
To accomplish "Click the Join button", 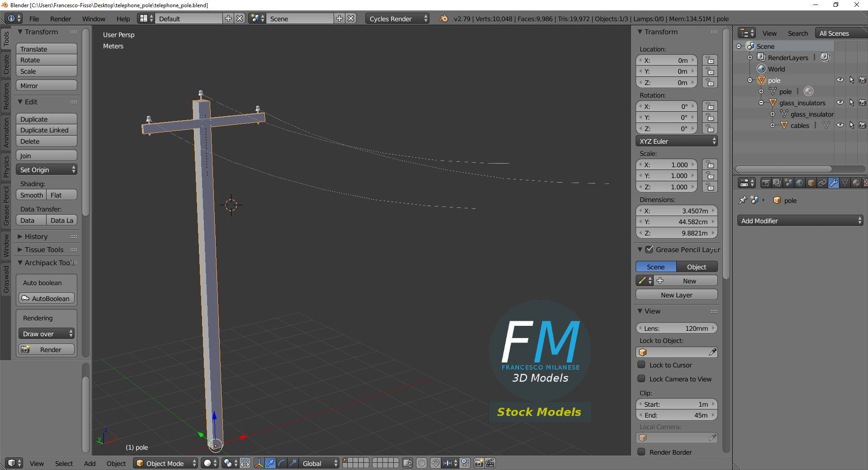I will click(x=46, y=155).
